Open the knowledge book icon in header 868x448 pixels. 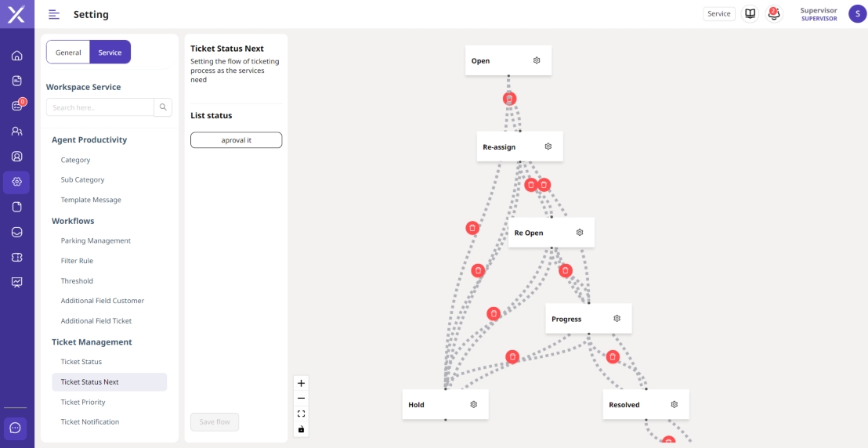coord(750,14)
